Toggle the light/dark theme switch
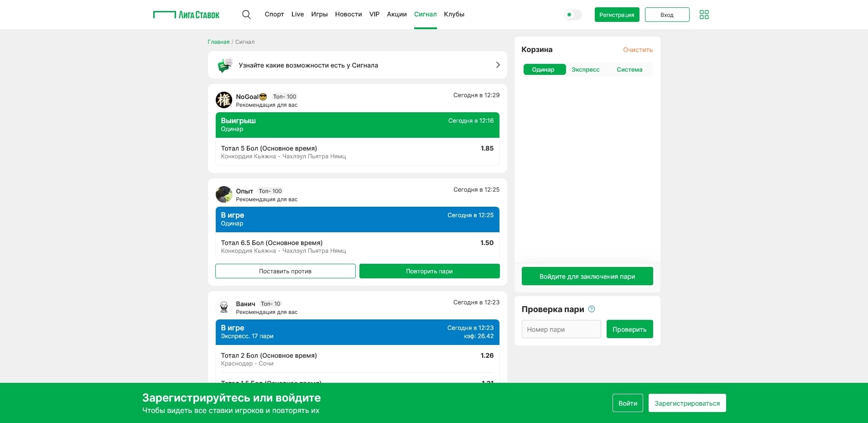Image resolution: width=868 pixels, height=423 pixels. tap(572, 15)
